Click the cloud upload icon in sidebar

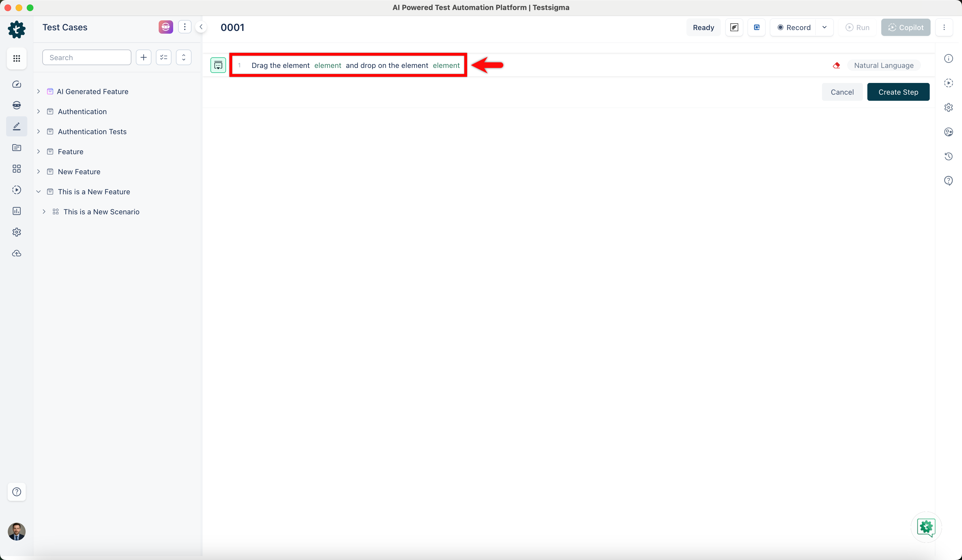[x=16, y=254]
